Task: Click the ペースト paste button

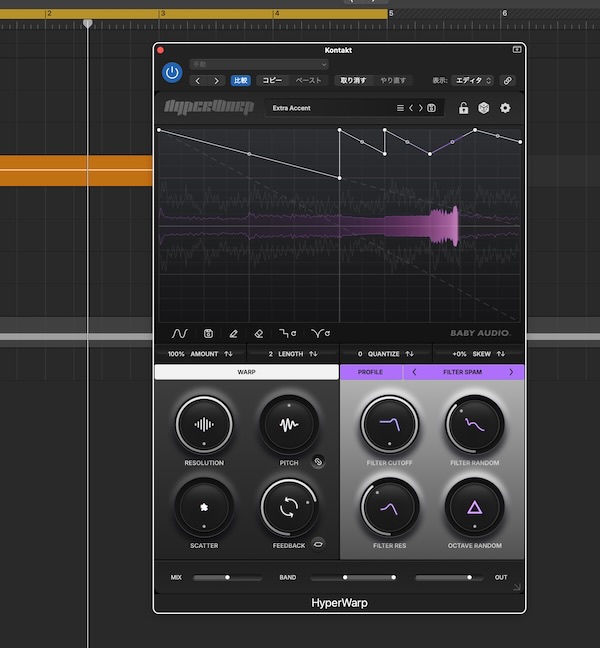Action: pos(308,81)
